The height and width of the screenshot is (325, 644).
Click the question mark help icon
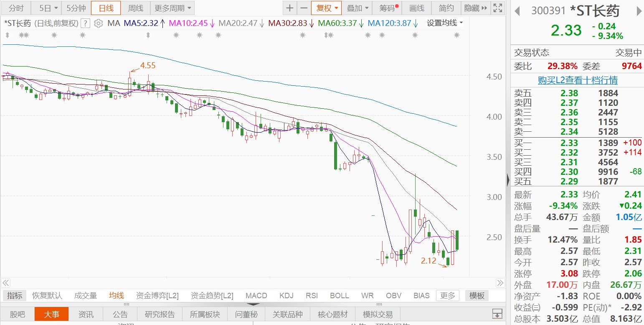[x=85, y=23]
